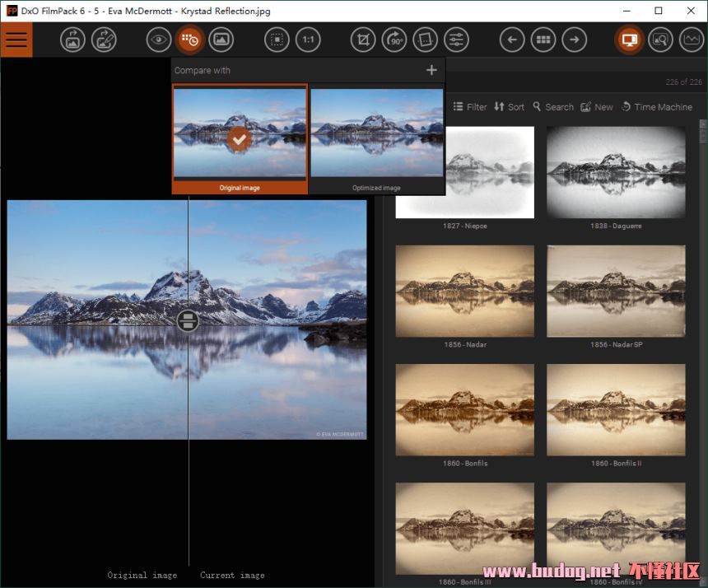Screen dimensions: 708x588
Task: Toggle the eye compare preview
Action: 159,40
